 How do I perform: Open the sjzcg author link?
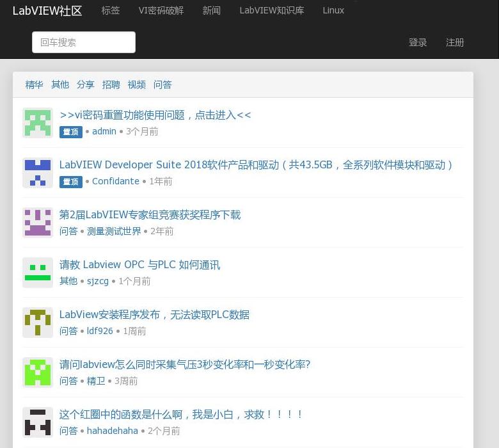click(x=98, y=281)
